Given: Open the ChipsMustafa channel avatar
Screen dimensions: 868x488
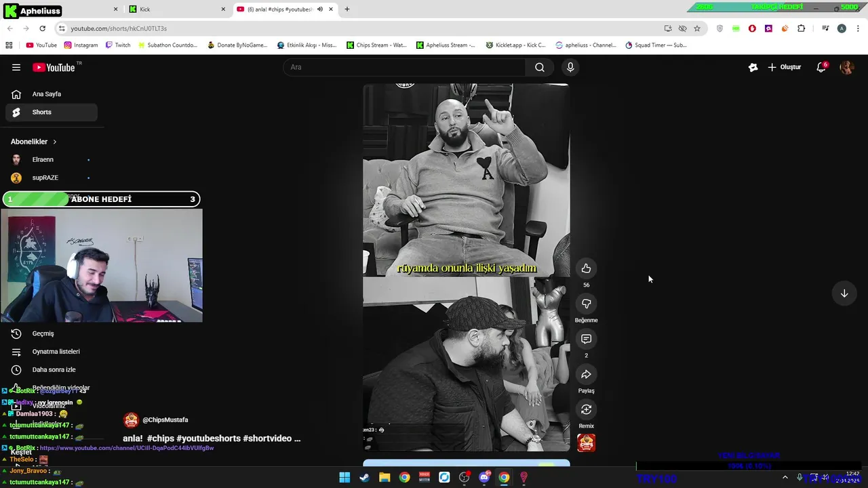Looking at the screenshot, I should pos(131,420).
